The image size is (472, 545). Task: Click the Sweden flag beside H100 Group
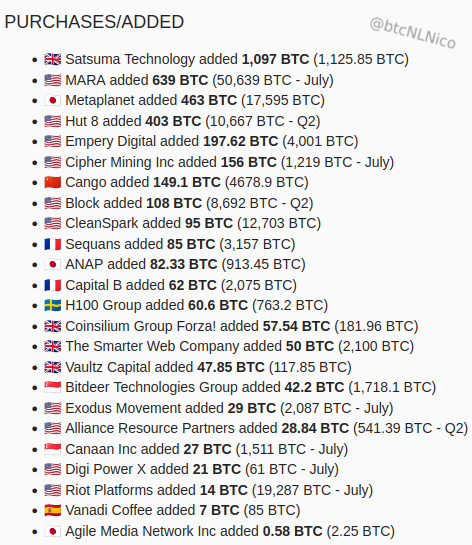[x=53, y=306]
